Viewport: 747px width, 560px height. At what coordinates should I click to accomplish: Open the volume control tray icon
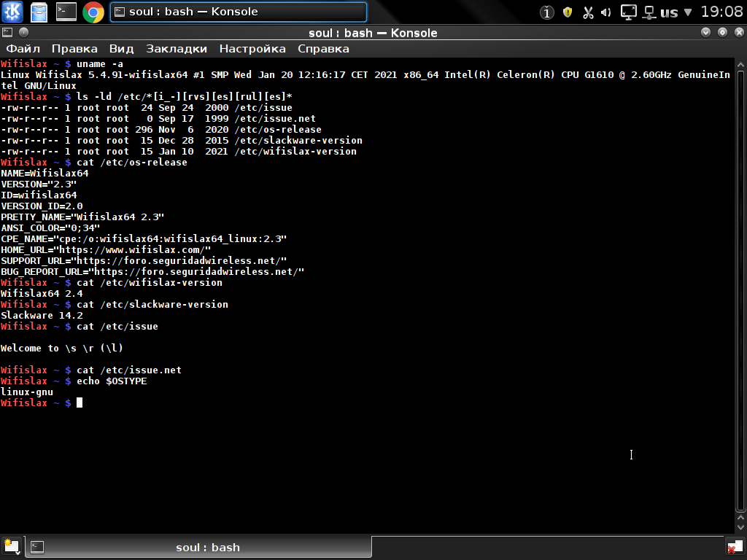pos(606,12)
